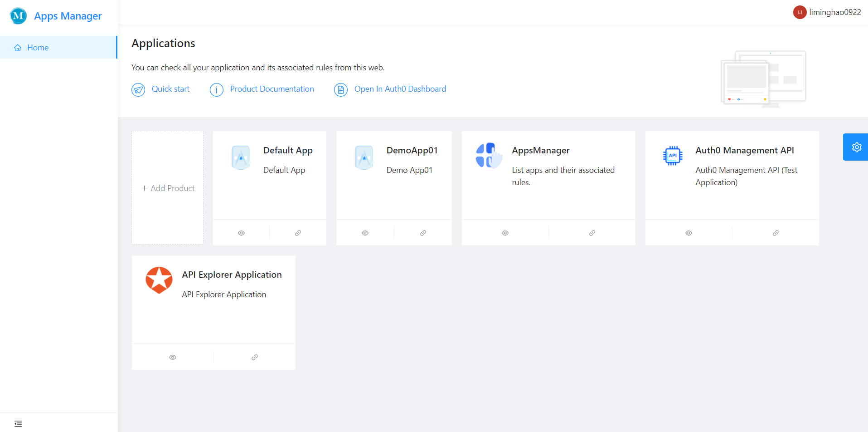Select the Default App card title
The width and height of the screenshot is (868, 432).
(x=288, y=150)
